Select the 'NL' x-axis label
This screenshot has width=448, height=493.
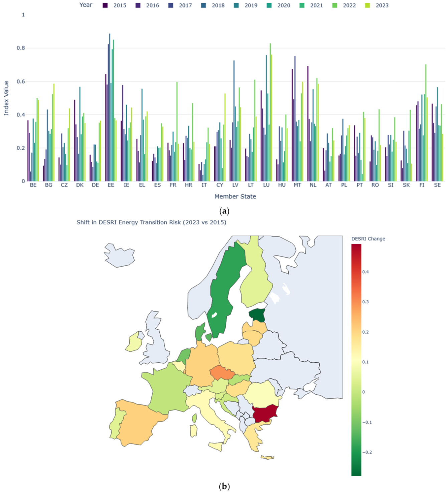click(313, 185)
